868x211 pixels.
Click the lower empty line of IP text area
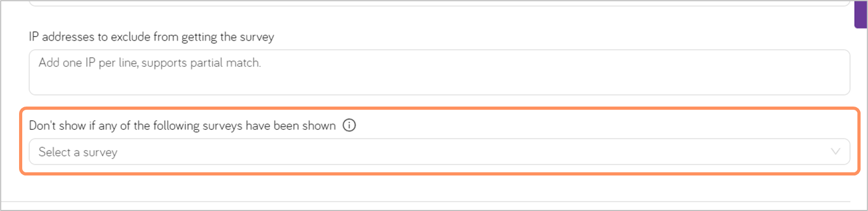pyautogui.click(x=439, y=83)
